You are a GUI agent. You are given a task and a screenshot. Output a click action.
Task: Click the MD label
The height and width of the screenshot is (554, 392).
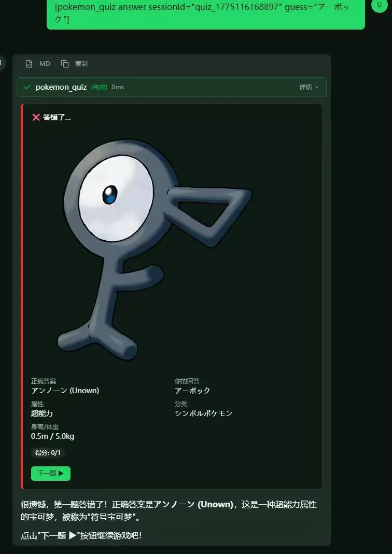(45, 64)
